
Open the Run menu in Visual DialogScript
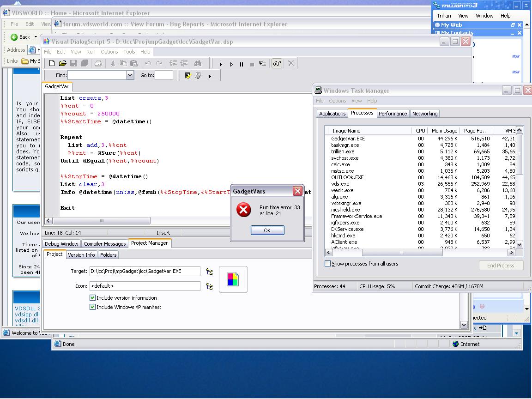[91, 52]
